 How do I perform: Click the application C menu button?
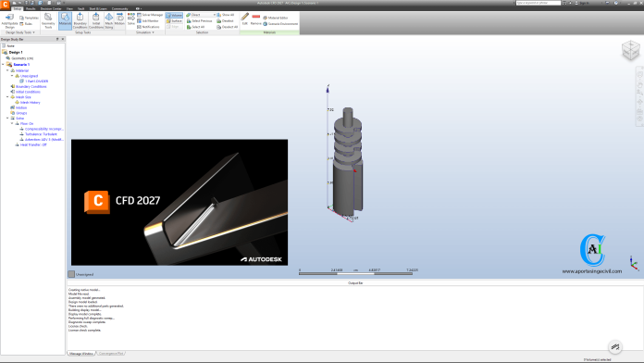6,4
